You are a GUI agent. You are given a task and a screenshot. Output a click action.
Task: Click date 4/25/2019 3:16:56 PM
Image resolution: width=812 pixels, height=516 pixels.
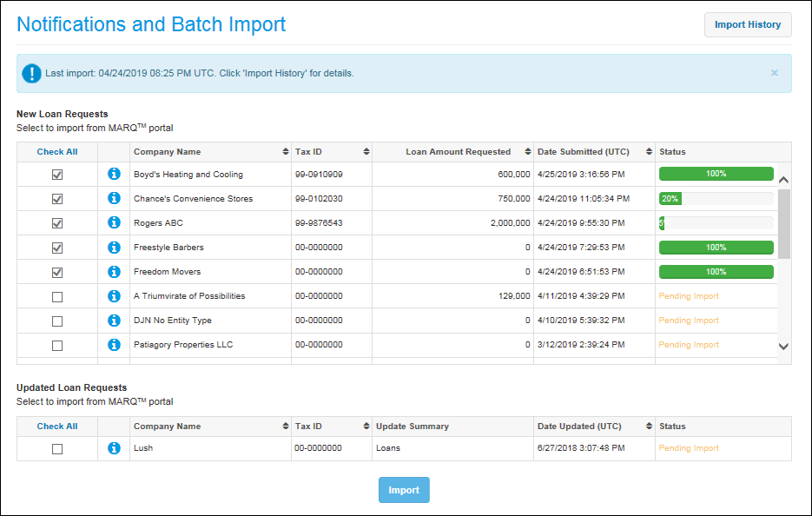[x=581, y=174]
